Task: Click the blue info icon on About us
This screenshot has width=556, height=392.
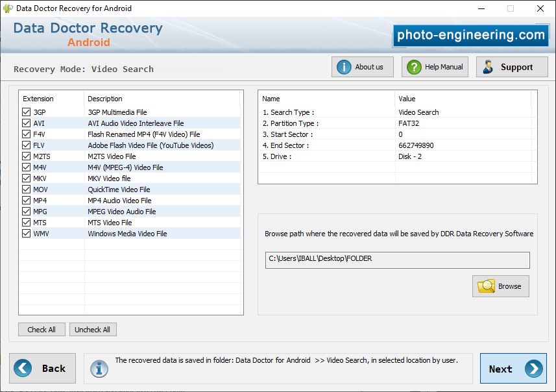Action: click(344, 67)
